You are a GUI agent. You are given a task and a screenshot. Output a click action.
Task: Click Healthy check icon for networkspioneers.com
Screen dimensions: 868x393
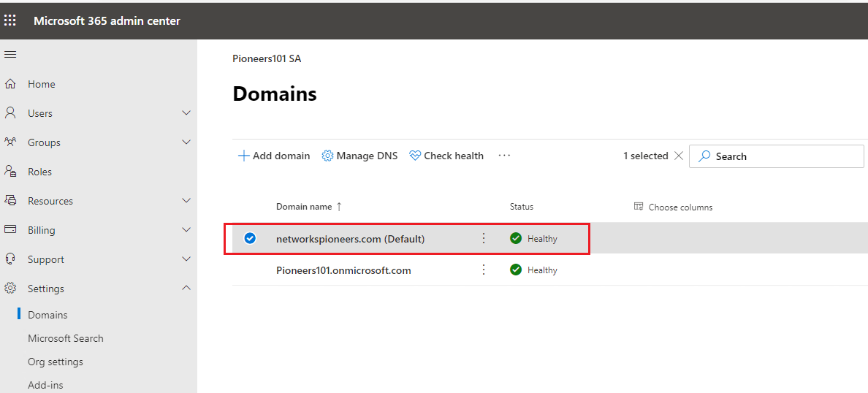[516, 238]
